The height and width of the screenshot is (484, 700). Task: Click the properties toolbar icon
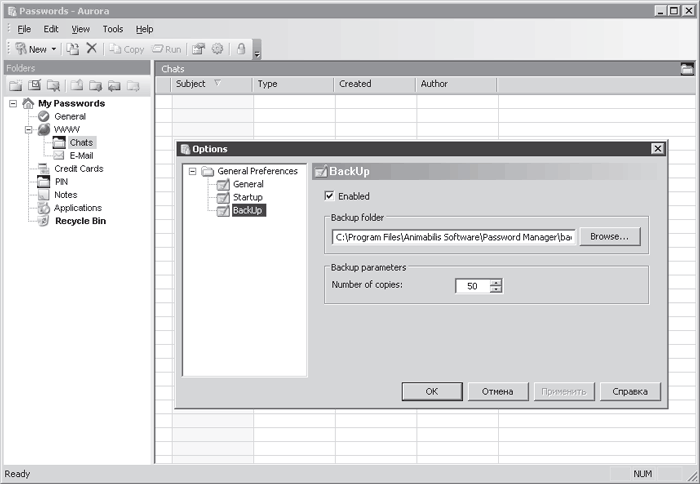[198, 49]
